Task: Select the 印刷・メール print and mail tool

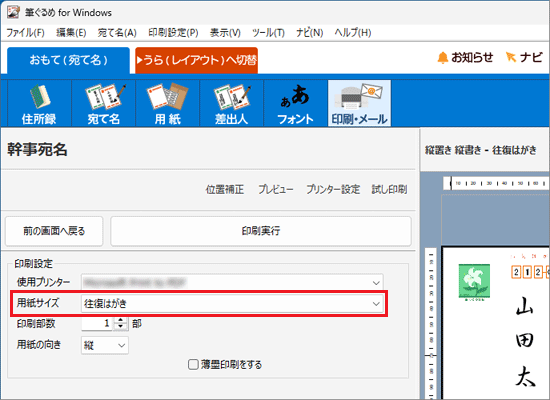Action: (359, 104)
